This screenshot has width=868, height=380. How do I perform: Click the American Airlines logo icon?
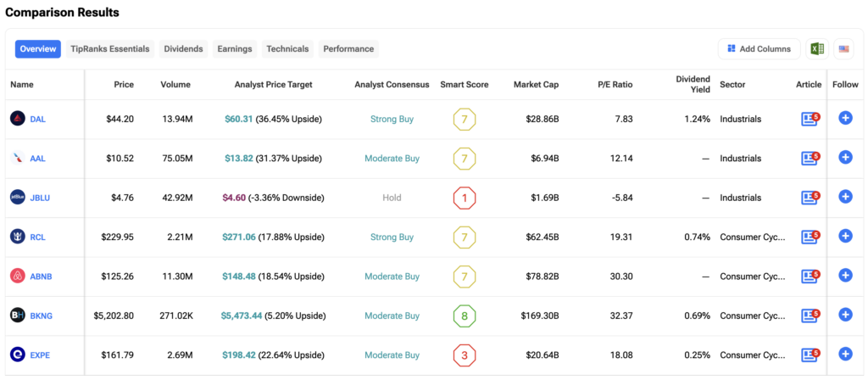coord(18,158)
